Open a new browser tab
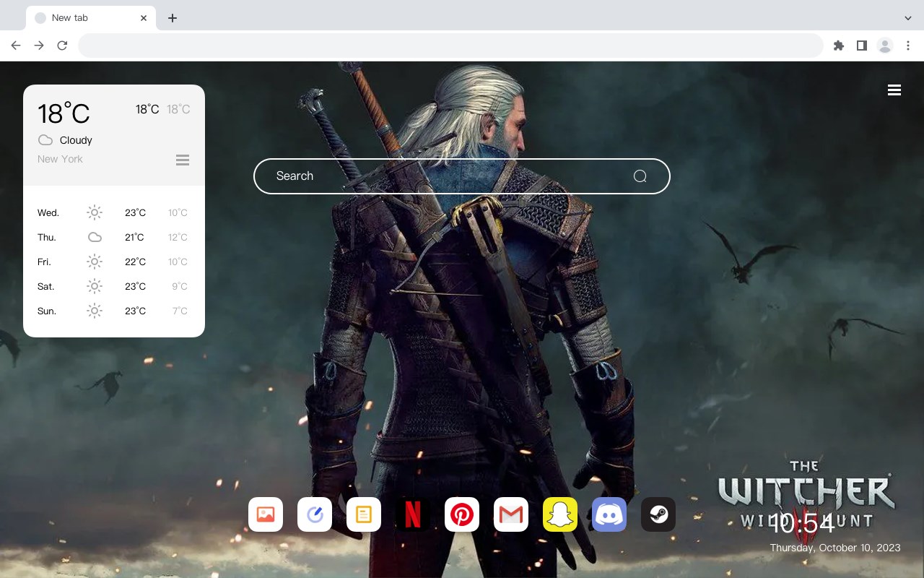 (x=172, y=18)
